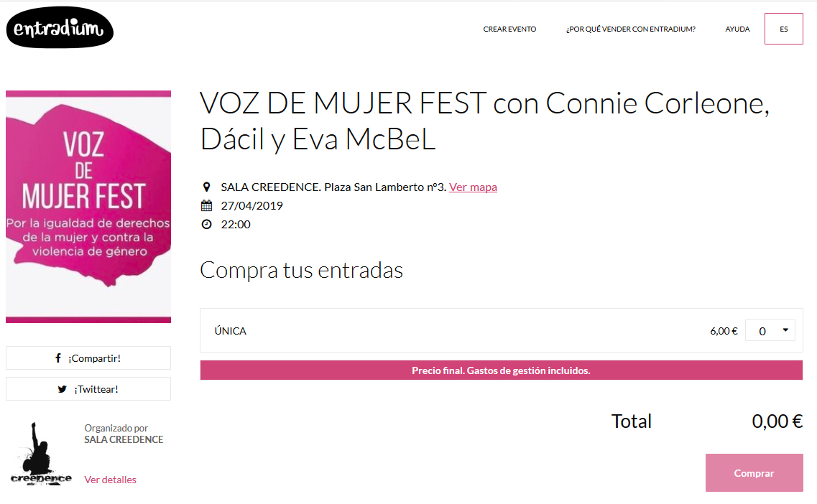
Task: Click the SALA CREEDENCE organizer name
Action: click(x=124, y=439)
